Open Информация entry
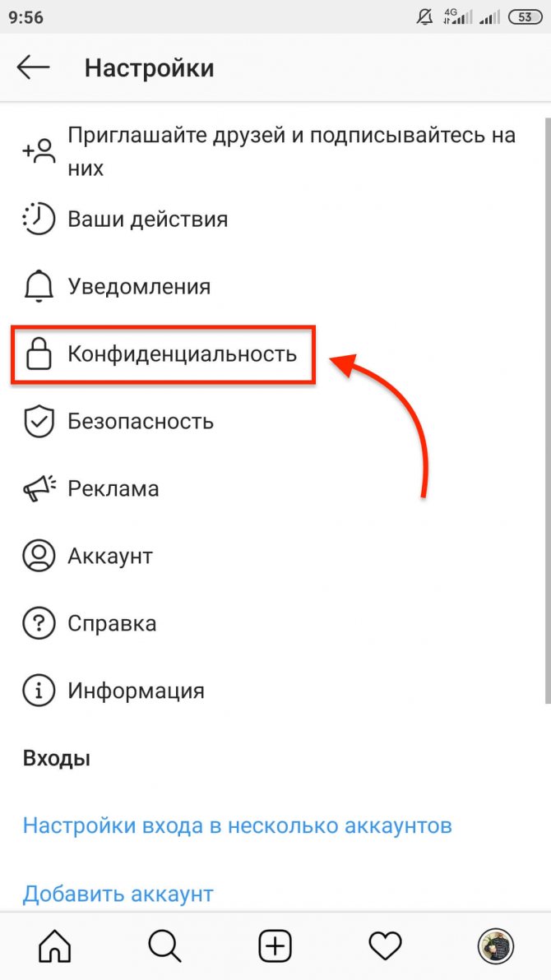The image size is (551, 980). coord(136,691)
